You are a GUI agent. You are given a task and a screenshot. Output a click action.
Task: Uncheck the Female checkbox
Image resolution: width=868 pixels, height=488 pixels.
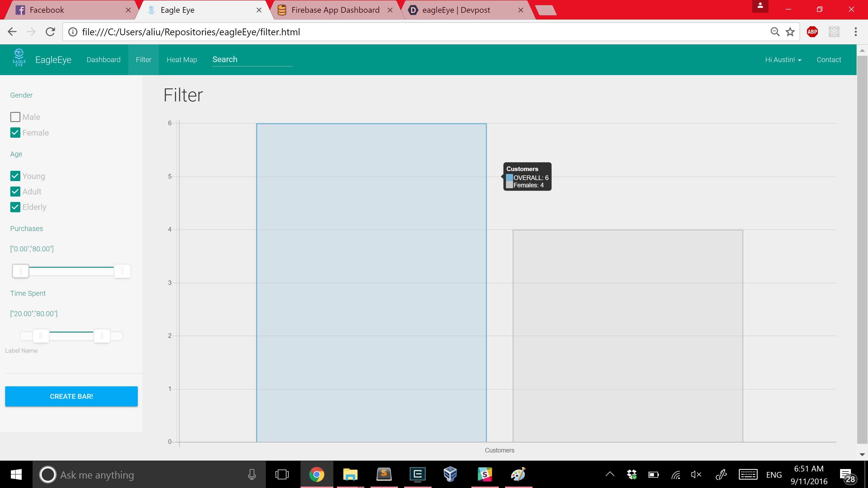(15, 133)
